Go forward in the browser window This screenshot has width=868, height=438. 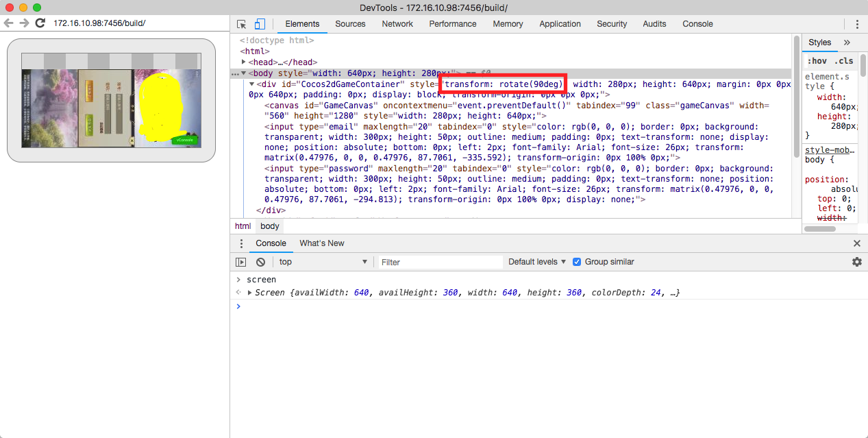pyautogui.click(x=24, y=23)
